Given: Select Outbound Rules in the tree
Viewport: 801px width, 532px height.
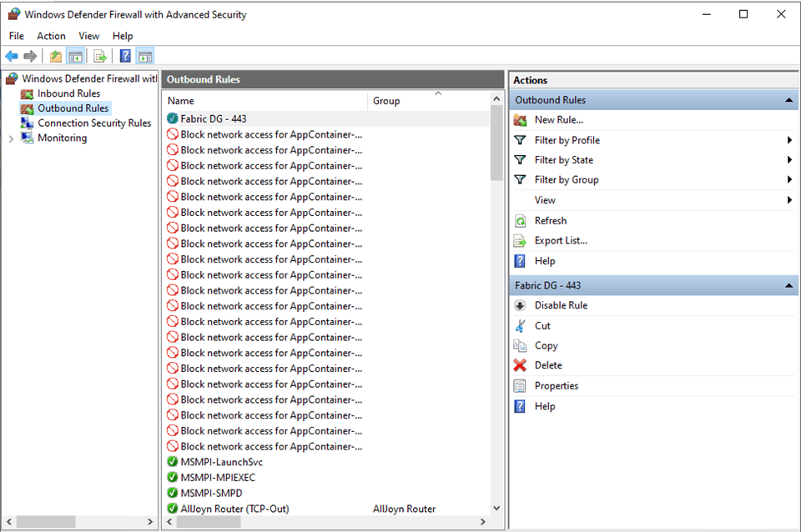Looking at the screenshot, I should (x=73, y=108).
